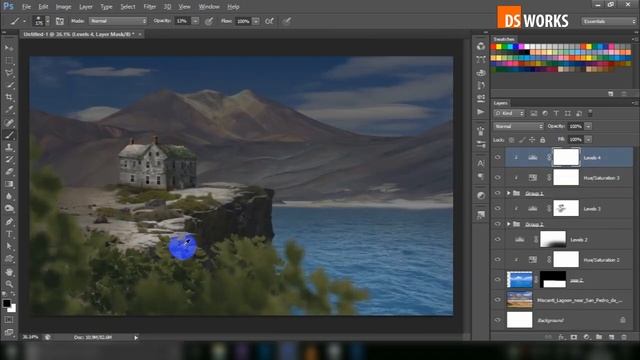Hide the Levels 2 layer
The image size is (640, 360).
click(498, 240)
